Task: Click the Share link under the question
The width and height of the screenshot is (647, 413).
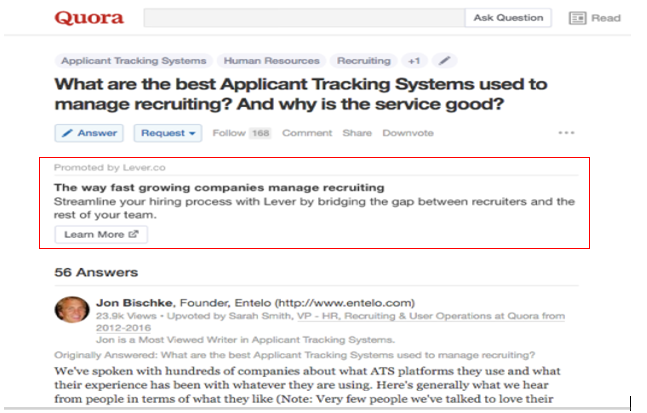Action: pyautogui.click(x=357, y=133)
